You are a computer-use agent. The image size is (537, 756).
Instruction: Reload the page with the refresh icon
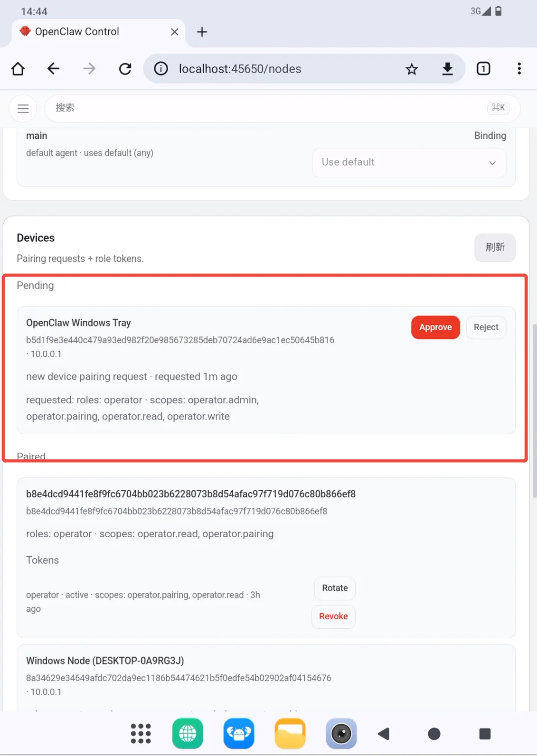(x=125, y=69)
